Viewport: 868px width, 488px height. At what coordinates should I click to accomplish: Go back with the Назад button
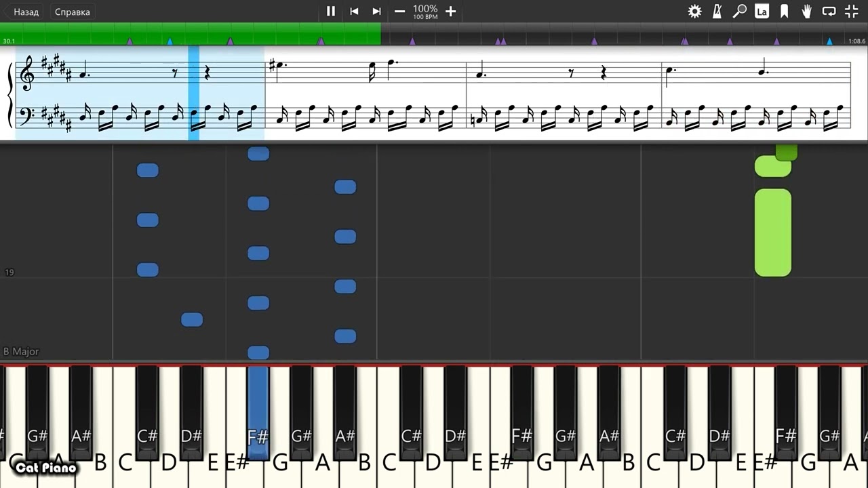[24, 12]
